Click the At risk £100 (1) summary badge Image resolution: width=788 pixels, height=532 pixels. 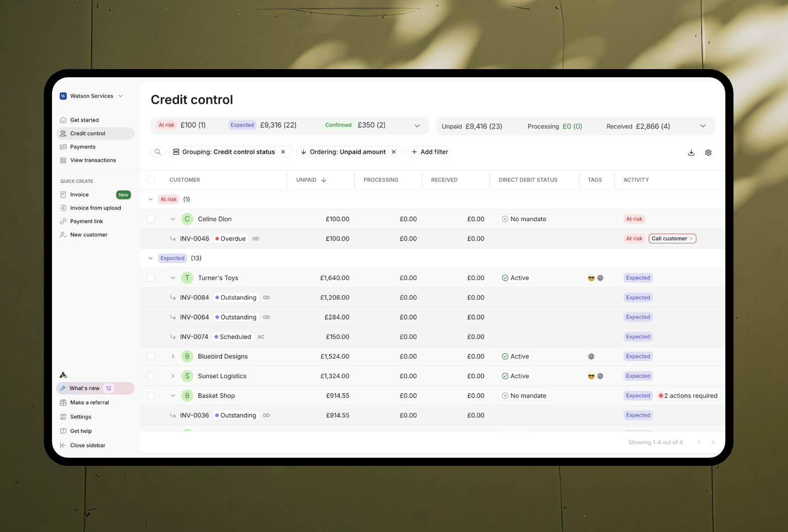[181, 125]
